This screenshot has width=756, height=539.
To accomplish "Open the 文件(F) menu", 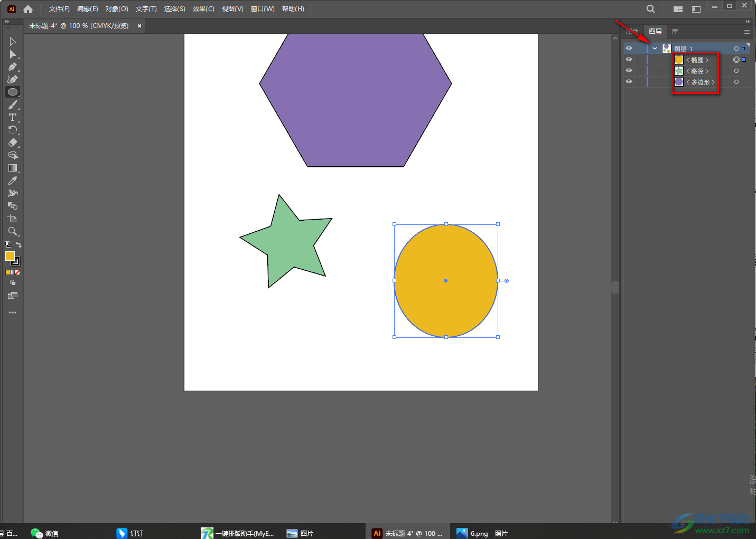I will point(59,9).
